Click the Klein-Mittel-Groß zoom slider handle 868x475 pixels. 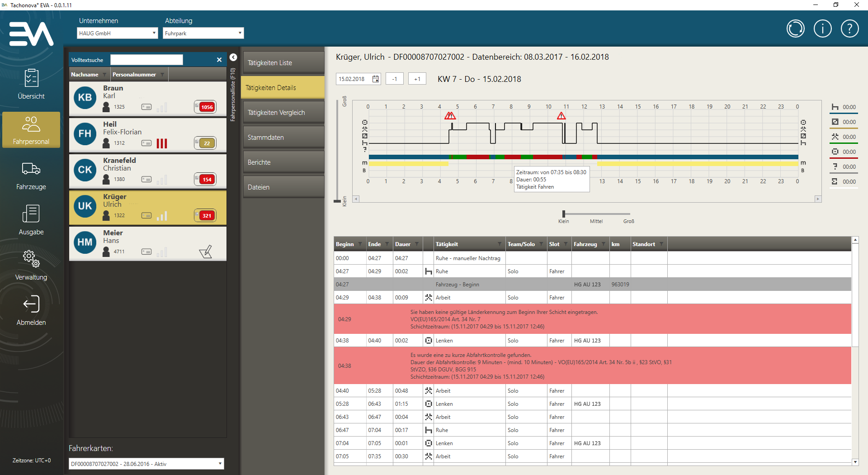tap(564, 214)
